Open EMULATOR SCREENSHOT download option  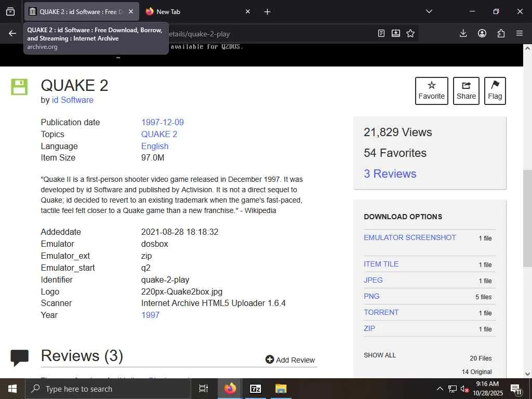point(410,237)
